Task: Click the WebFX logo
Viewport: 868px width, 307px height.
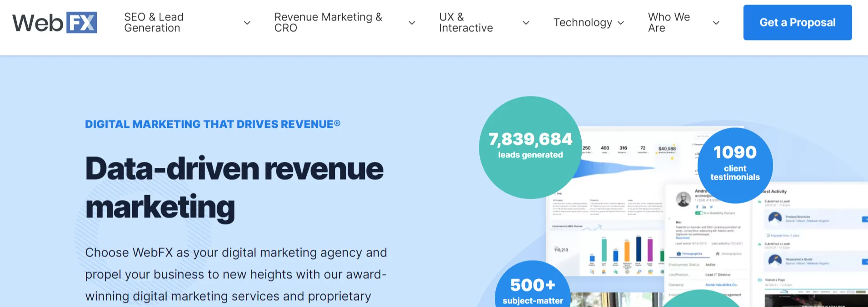Action: pos(55,22)
